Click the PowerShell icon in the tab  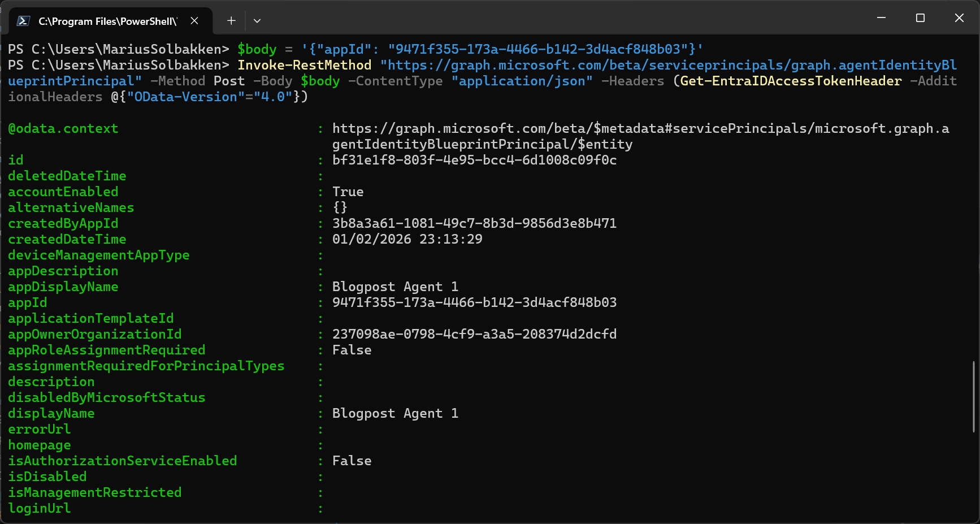pyautogui.click(x=23, y=21)
